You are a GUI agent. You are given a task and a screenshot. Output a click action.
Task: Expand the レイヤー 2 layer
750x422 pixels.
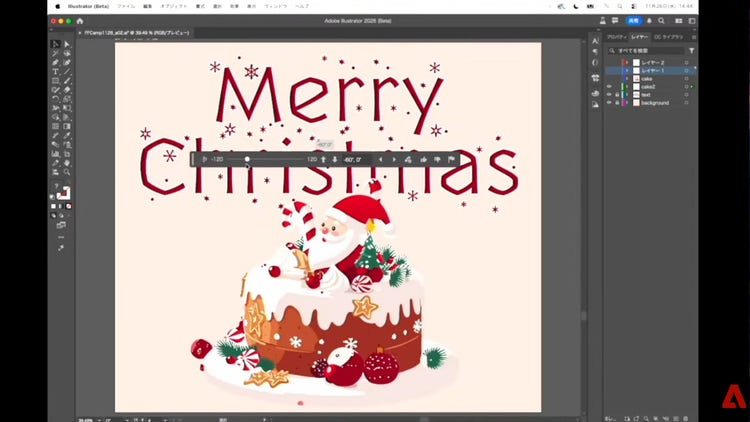[627, 62]
